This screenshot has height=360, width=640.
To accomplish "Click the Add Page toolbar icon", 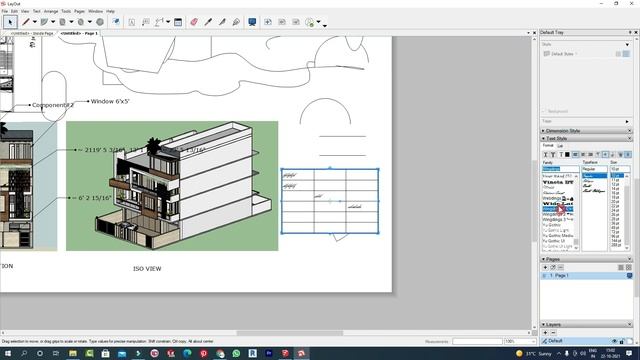I will click(x=268, y=22).
